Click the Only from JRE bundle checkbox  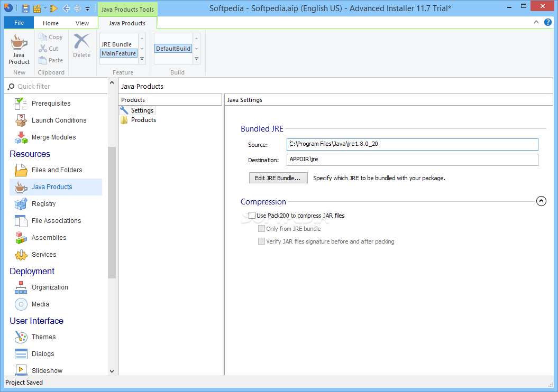262,229
